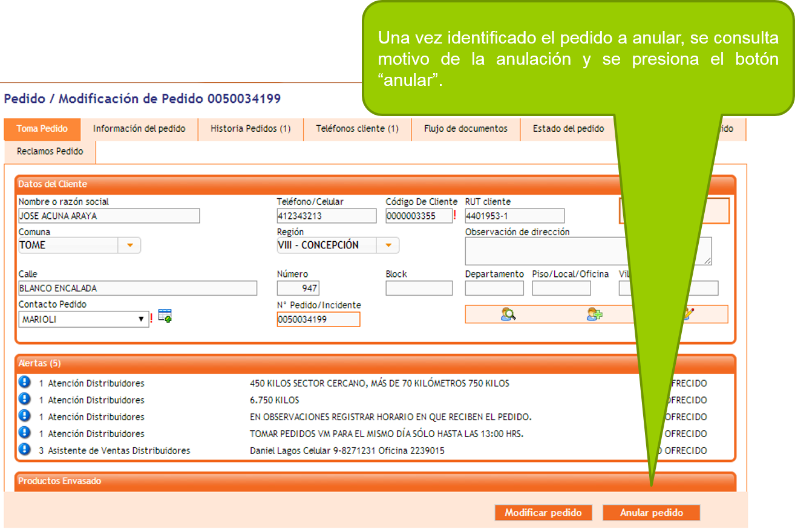Image resolution: width=795 pixels, height=532 pixels.
Task: Click alert icon for EN OBSERVACIONES REGISTRAR HORARIO
Action: (24, 416)
